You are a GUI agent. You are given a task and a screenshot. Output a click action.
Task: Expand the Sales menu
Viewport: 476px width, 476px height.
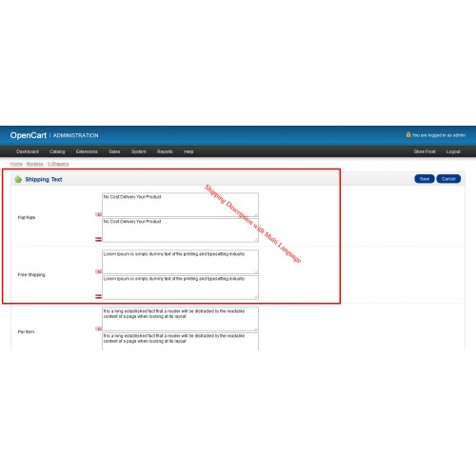114,151
